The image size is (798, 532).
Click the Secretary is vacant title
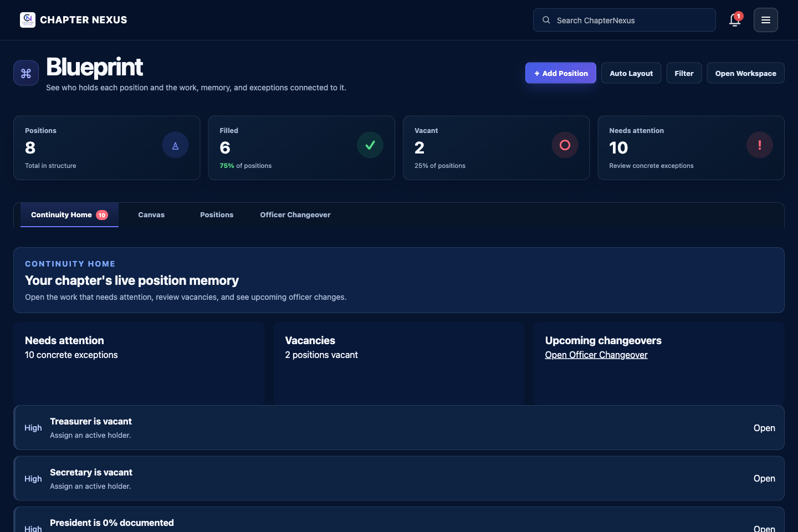click(x=91, y=473)
